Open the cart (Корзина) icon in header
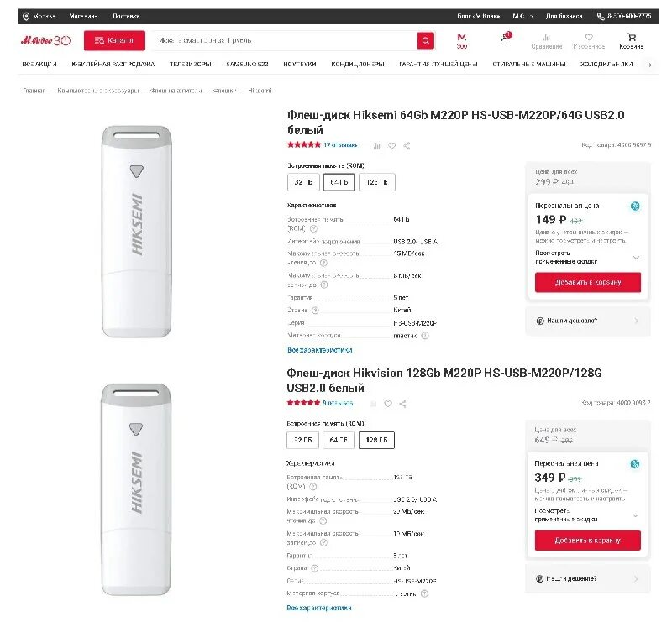The height and width of the screenshot is (627, 672). (x=632, y=40)
